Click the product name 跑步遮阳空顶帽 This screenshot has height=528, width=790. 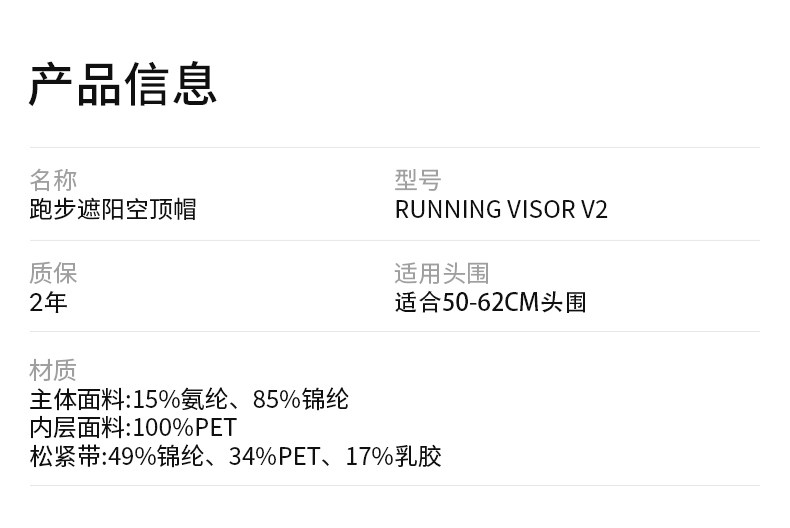(112, 209)
